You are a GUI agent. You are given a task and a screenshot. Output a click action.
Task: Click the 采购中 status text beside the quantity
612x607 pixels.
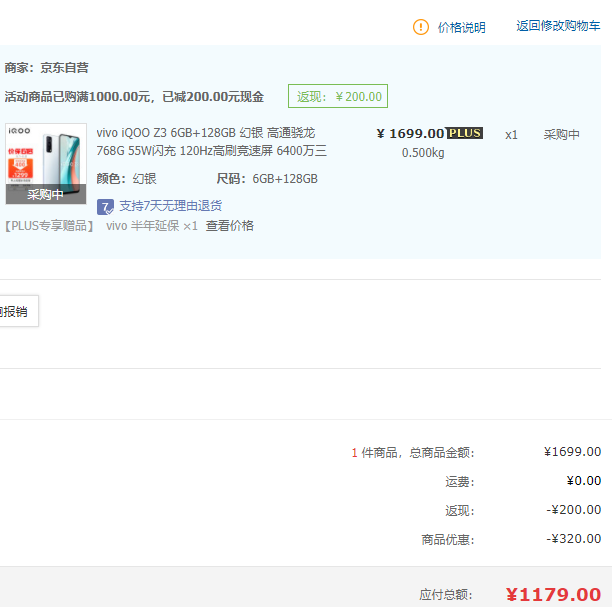pyautogui.click(x=561, y=135)
